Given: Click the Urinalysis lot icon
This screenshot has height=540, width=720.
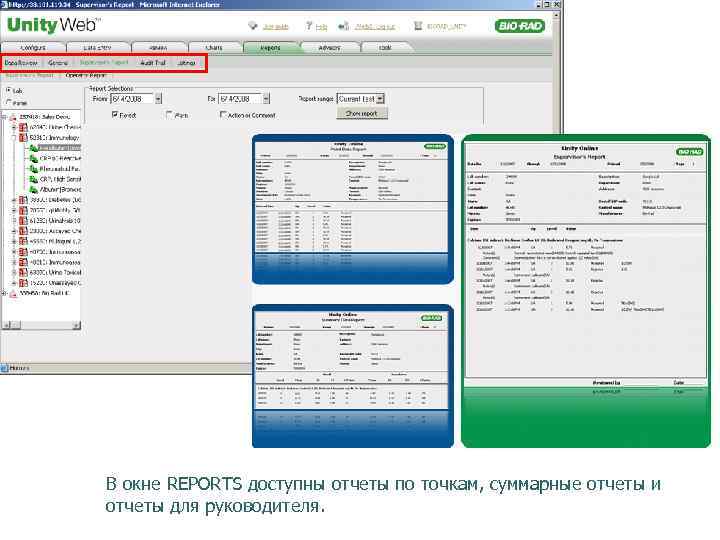Looking at the screenshot, I should (x=23, y=221).
